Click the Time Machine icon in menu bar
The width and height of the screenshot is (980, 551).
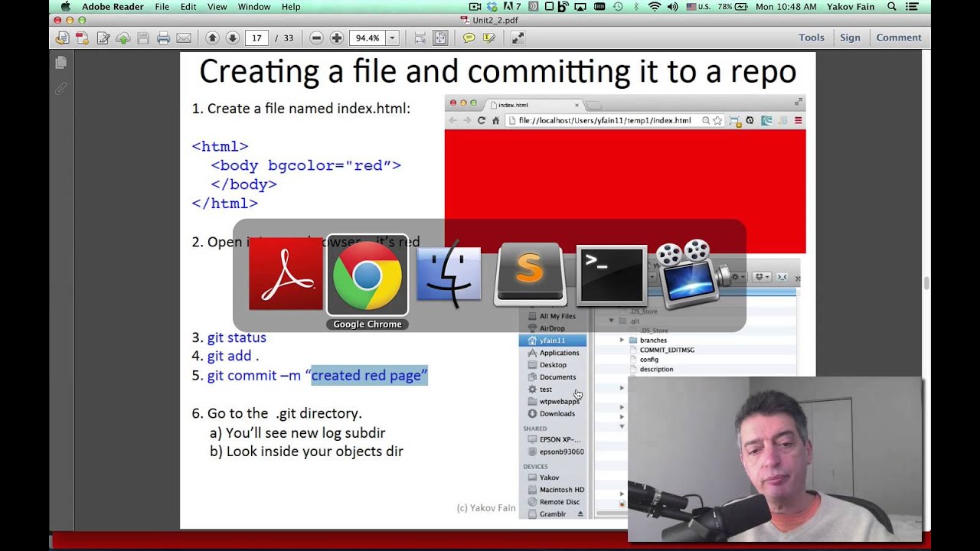tap(618, 7)
